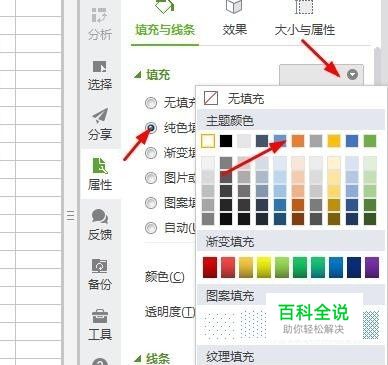Select the 图片或纹理填充 radio button
The width and height of the screenshot is (388, 365).
tap(151, 178)
